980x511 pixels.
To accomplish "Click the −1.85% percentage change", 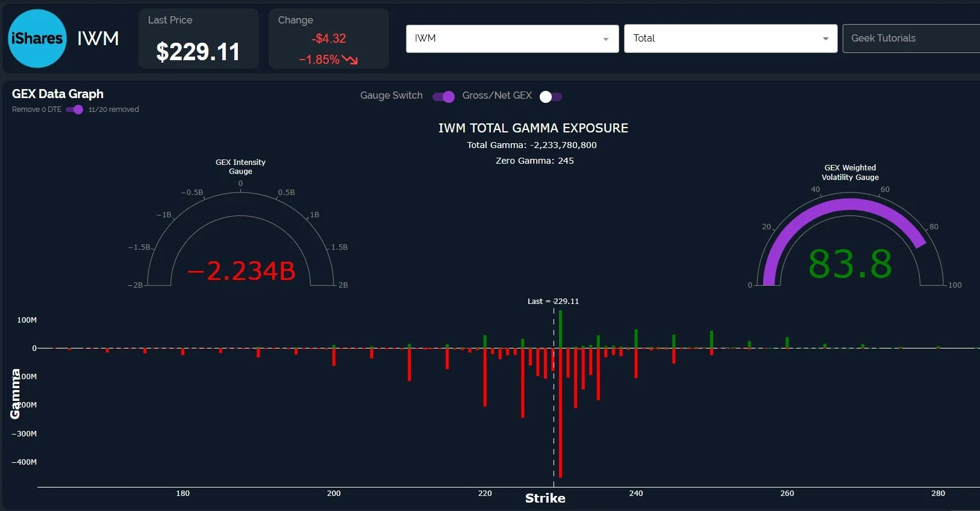I will [x=319, y=60].
